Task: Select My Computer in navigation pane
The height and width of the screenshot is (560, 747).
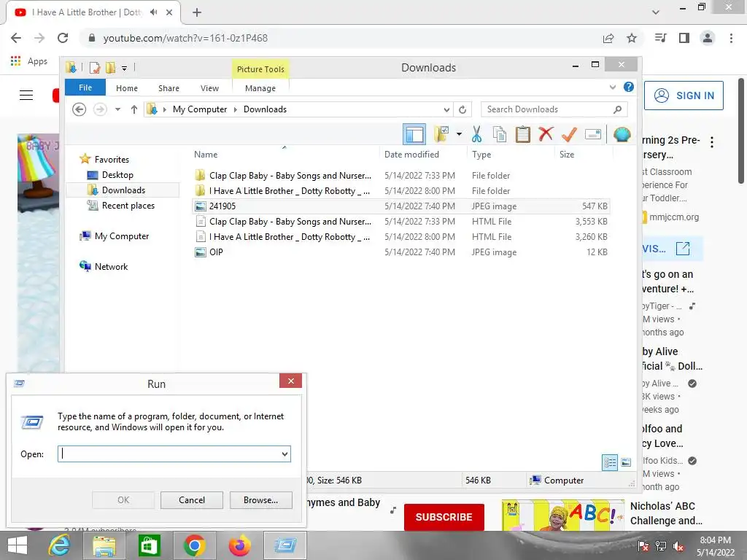Action: coord(122,236)
